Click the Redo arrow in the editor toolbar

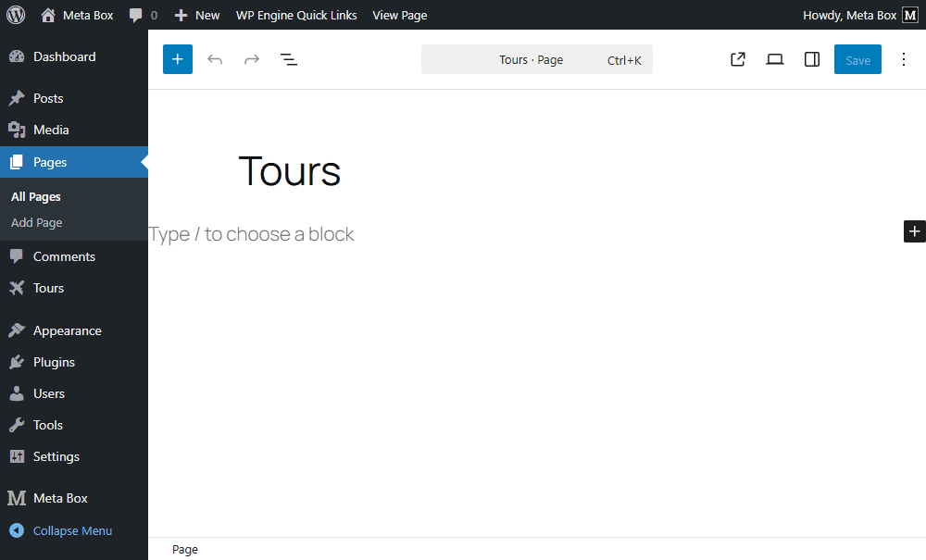[x=251, y=58]
